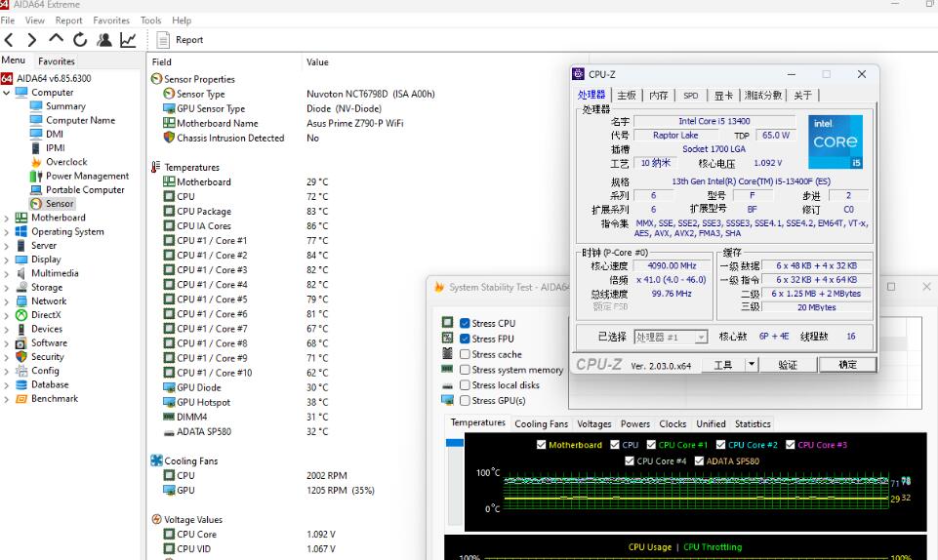Open the Summary page icon
938x560 pixels.
tap(36, 105)
